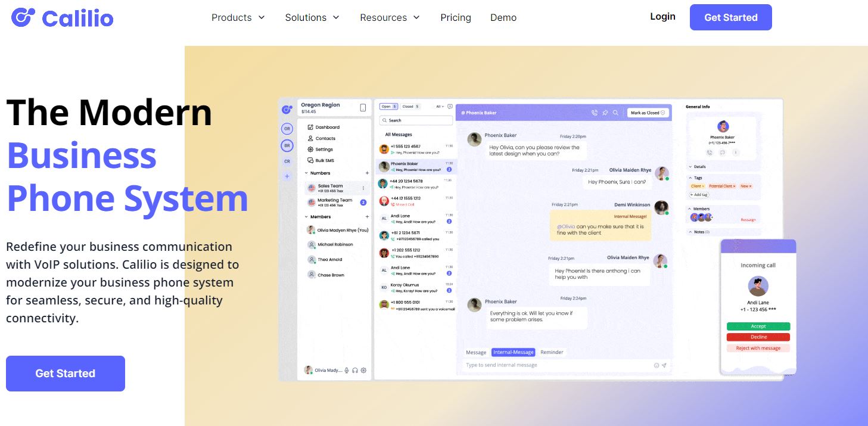Select the CR workspace circle

pyautogui.click(x=287, y=161)
